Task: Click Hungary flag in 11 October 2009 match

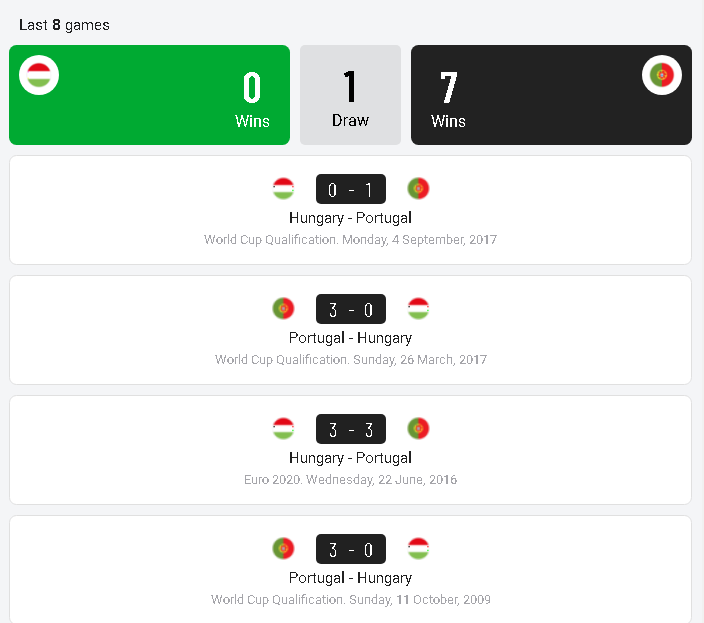Action: click(x=418, y=548)
